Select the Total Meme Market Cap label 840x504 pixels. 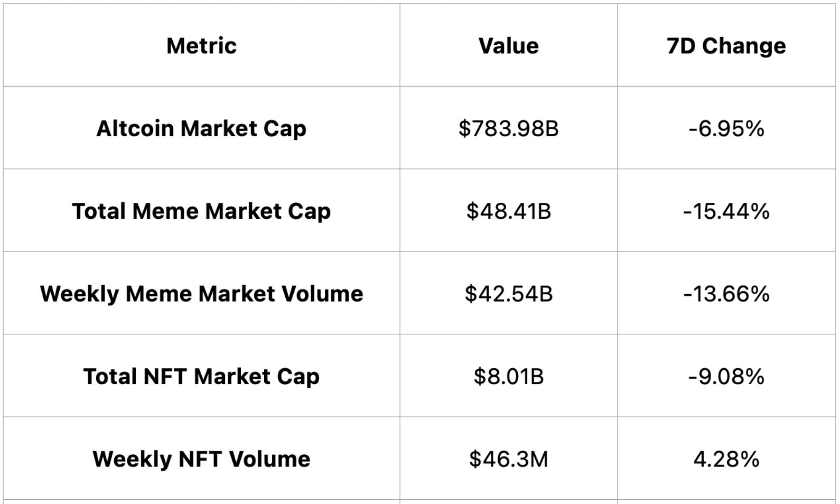coord(201,211)
